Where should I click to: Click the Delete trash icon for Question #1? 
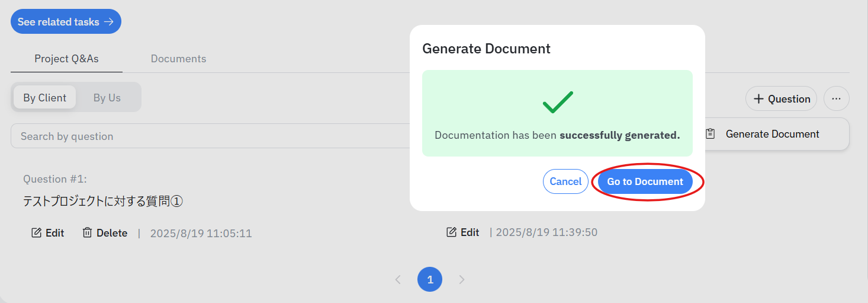(87, 233)
